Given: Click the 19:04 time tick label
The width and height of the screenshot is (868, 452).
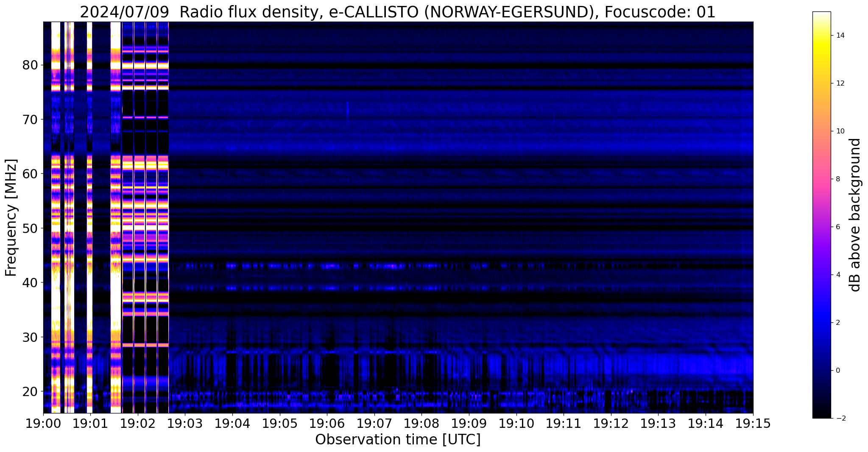Looking at the screenshot, I should click(232, 424).
